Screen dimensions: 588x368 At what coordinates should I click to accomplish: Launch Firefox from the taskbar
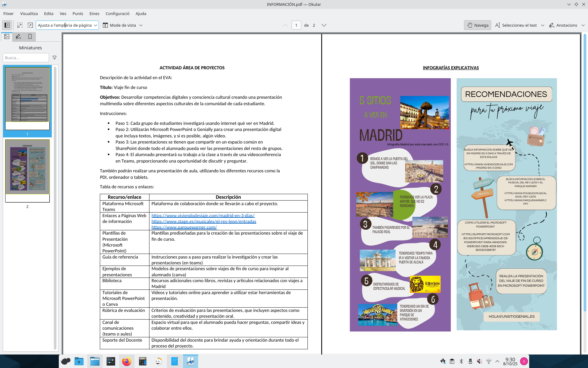(x=126, y=362)
